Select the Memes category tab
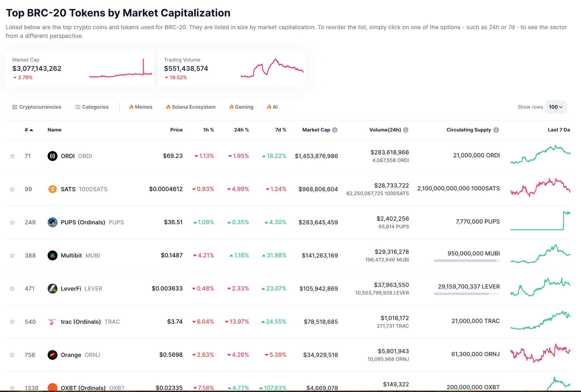The width and height of the screenshot is (581, 392). pos(141,107)
